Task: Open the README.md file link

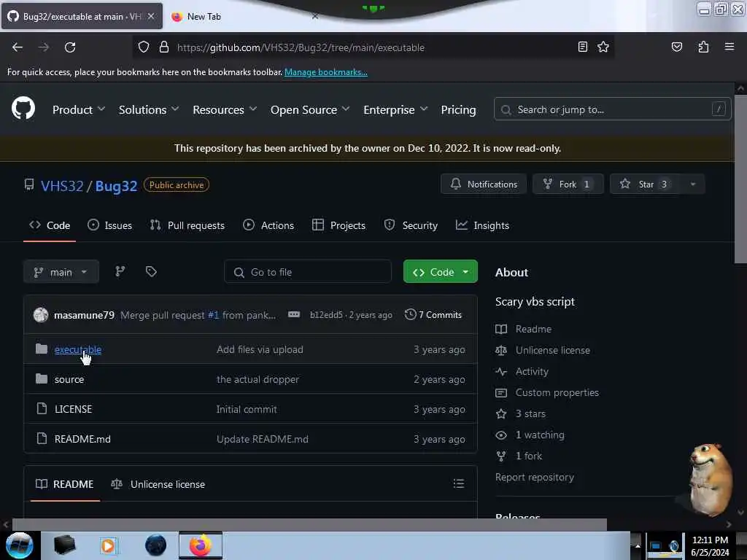Action: point(82,438)
